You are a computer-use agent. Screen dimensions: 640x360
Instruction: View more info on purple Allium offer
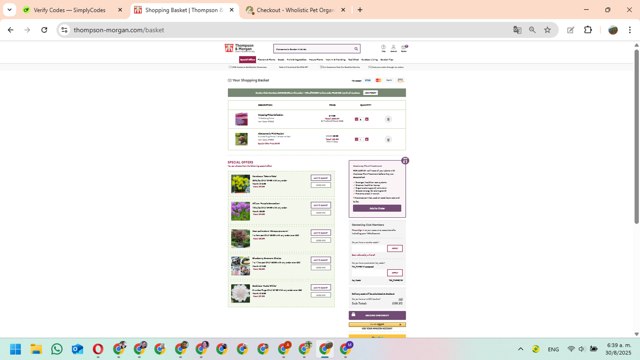(321, 213)
